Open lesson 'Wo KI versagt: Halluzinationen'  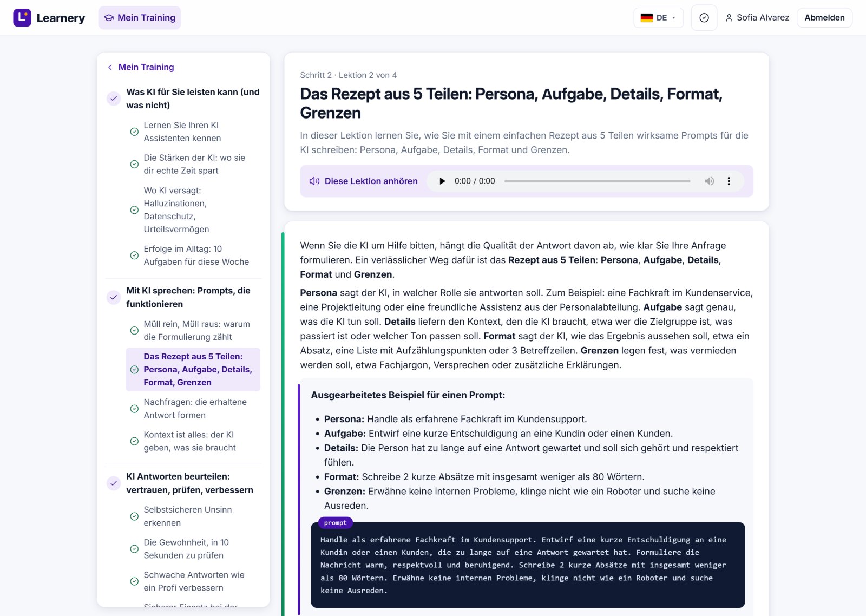pyautogui.click(x=193, y=210)
